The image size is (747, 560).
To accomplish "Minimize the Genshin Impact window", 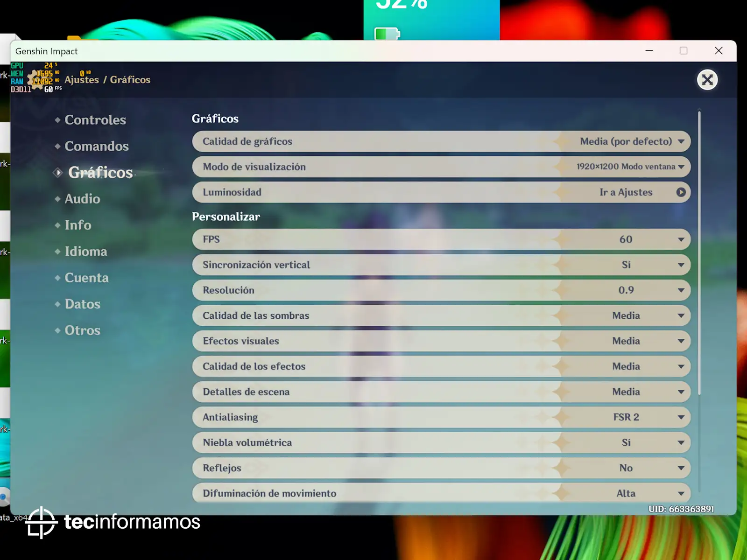I will tap(649, 51).
